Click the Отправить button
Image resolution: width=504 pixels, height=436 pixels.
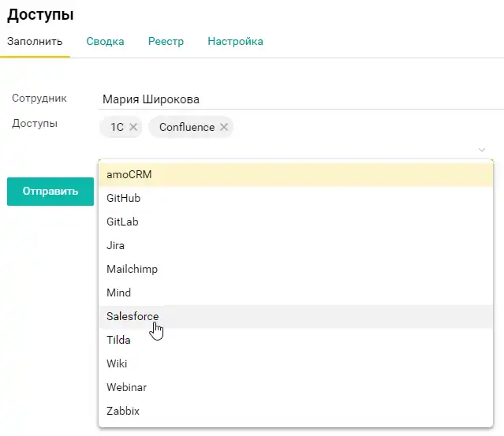coord(50,192)
